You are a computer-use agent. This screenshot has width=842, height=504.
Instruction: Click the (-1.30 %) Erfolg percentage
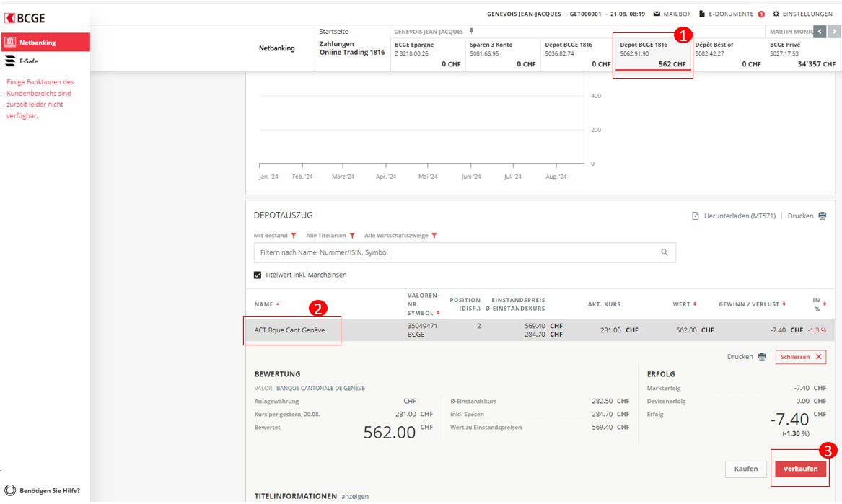tap(796, 433)
